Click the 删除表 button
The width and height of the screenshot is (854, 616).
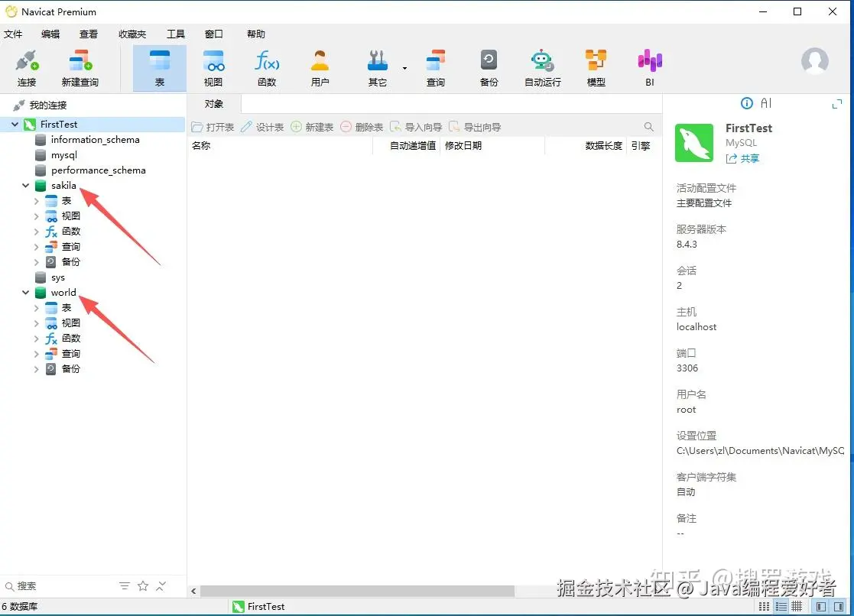pyautogui.click(x=362, y=127)
